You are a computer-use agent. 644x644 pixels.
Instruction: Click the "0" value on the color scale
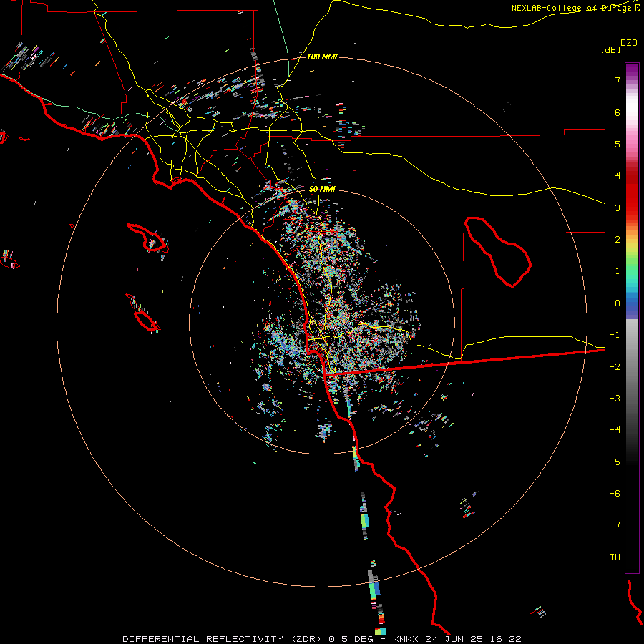(x=618, y=303)
